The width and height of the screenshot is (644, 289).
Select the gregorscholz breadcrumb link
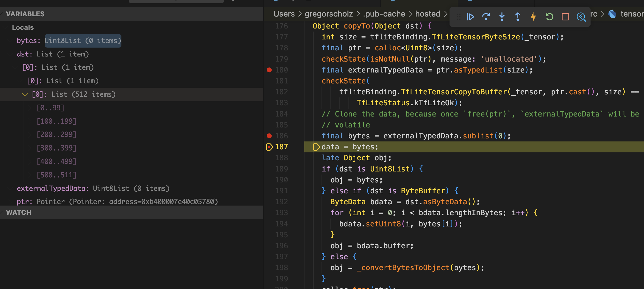pyautogui.click(x=328, y=14)
